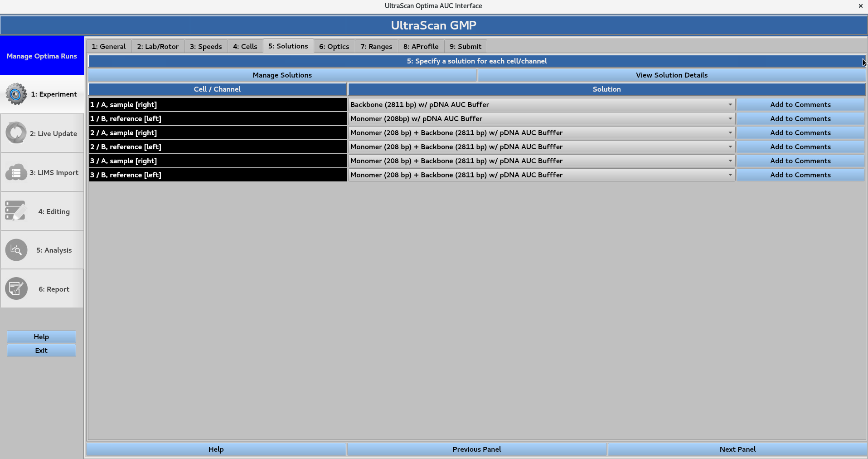This screenshot has width=868, height=459.
Task: Switch to the 6: Optics tab
Action: point(334,46)
